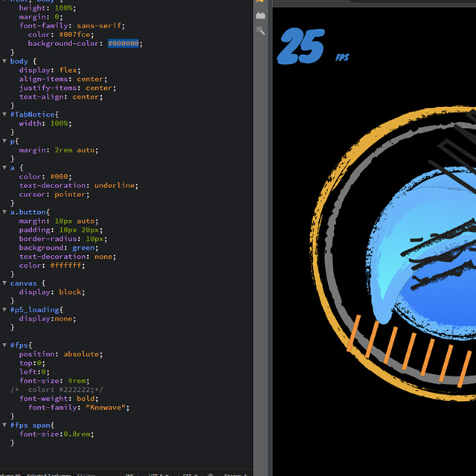Collapse the #p5_loading rule fold arrow
This screenshot has width=476, height=476.
coord(5,309)
